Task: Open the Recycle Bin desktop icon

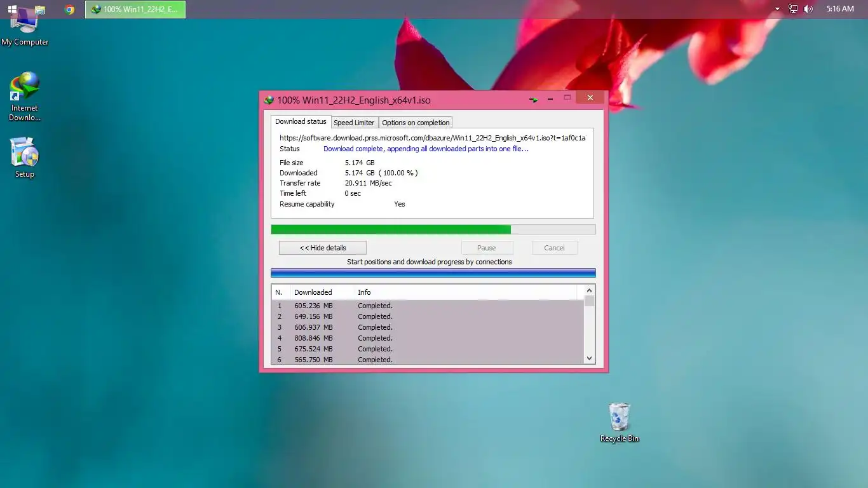Action: tap(620, 423)
